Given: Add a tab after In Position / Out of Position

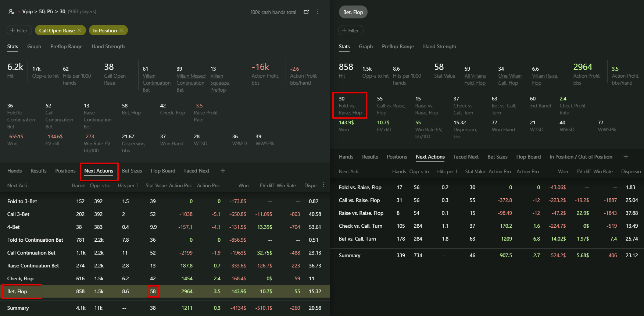Looking at the screenshot, I should click(626, 157).
